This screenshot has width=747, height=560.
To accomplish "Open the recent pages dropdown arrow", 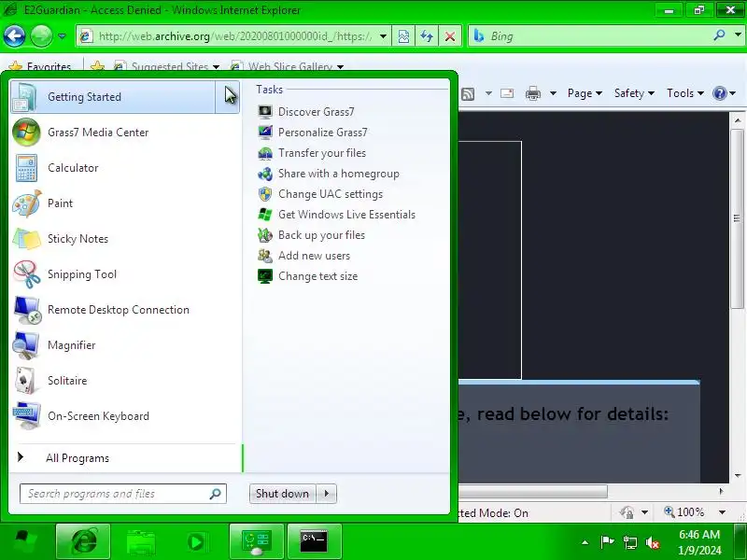I will (x=62, y=36).
